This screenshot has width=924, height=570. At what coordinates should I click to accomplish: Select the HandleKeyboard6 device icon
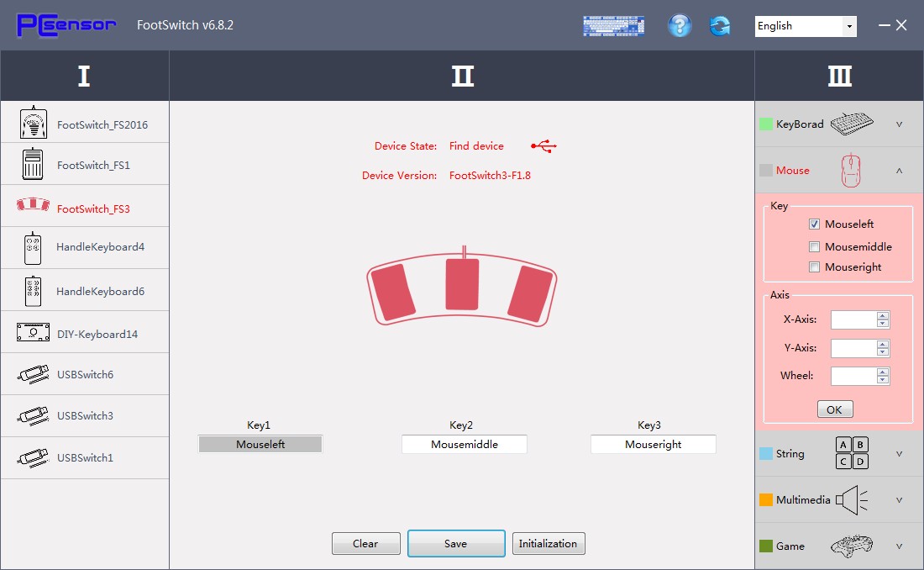coord(33,291)
